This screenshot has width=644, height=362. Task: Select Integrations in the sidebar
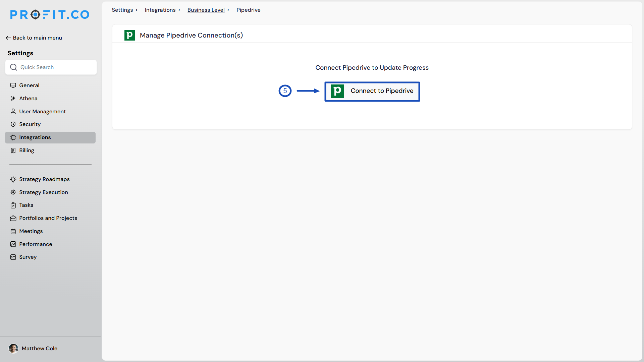tap(50, 137)
